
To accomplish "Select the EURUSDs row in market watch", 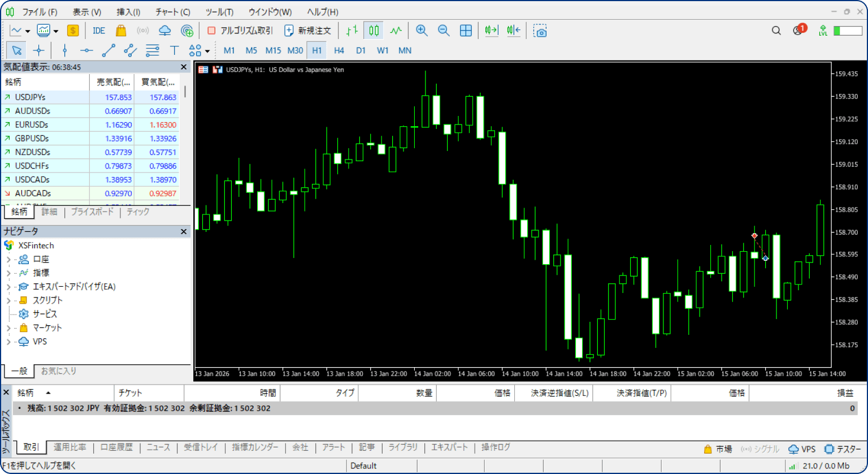I will pos(32,124).
